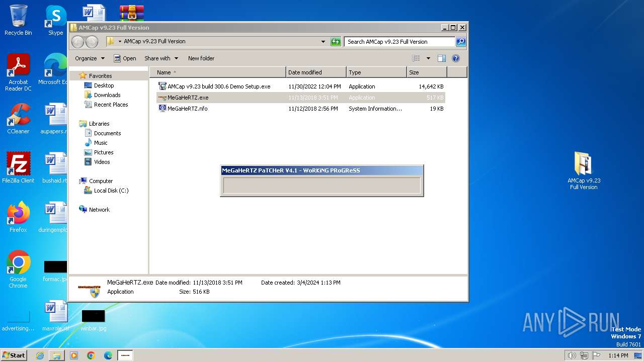Open CCleaner desktop shortcut
The height and width of the screenshot is (362, 644).
pyautogui.click(x=18, y=119)
